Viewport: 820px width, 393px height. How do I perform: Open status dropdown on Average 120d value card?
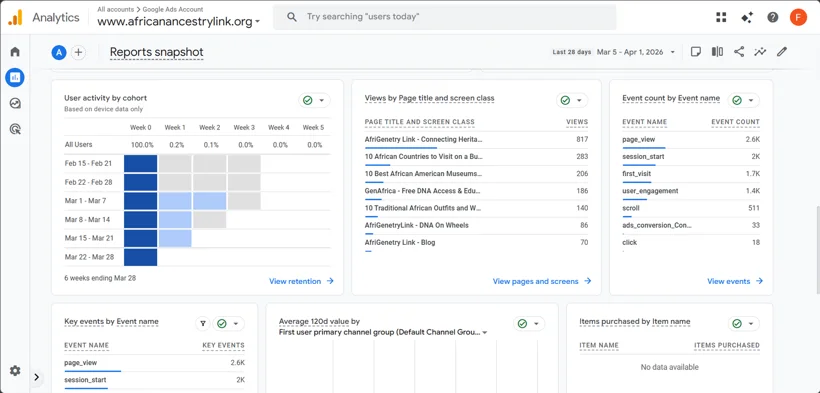(529, 324)
